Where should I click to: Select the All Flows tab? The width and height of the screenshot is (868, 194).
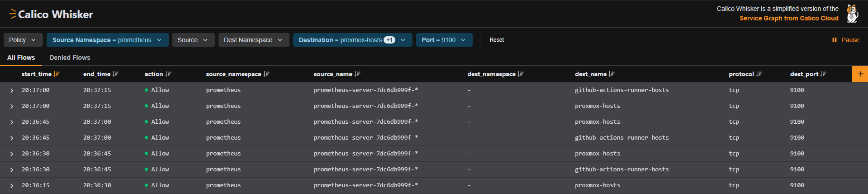click(21, 58)
